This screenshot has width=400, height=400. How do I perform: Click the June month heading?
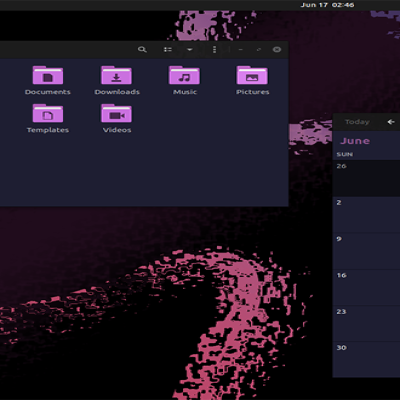click(x=355, y=141)
